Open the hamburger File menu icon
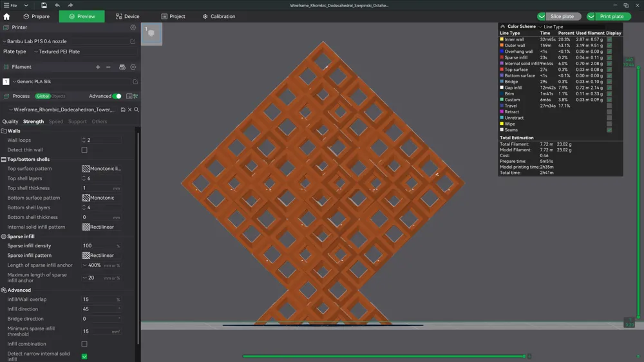644x362 pixels. [x=6, y=5]
